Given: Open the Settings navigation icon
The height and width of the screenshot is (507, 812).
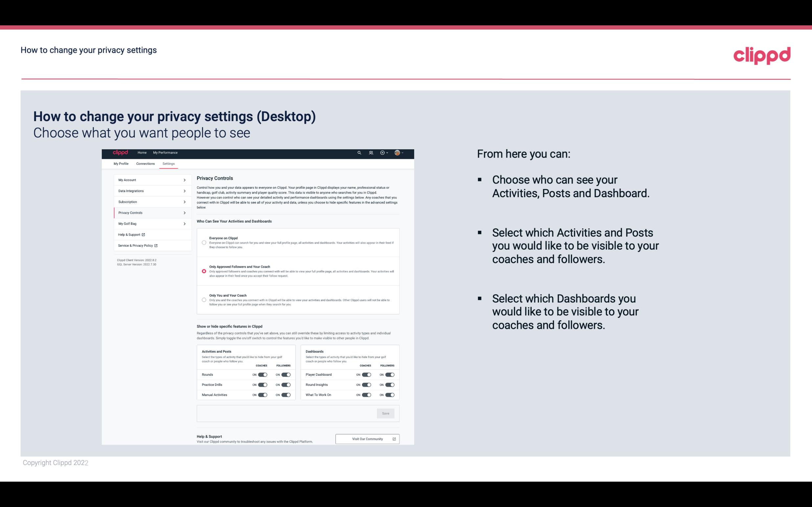Looking at the screenshot, I should [169, 163].
